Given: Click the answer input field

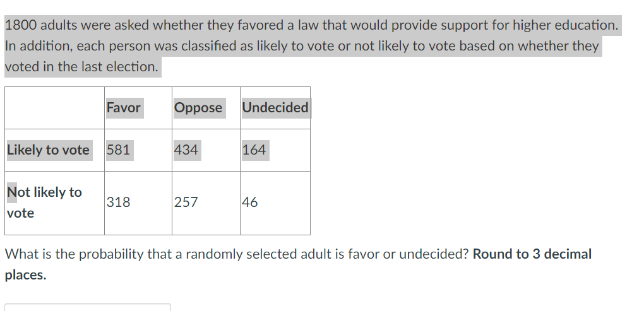Looking at the screenshot, I should (x=88, y=307).
